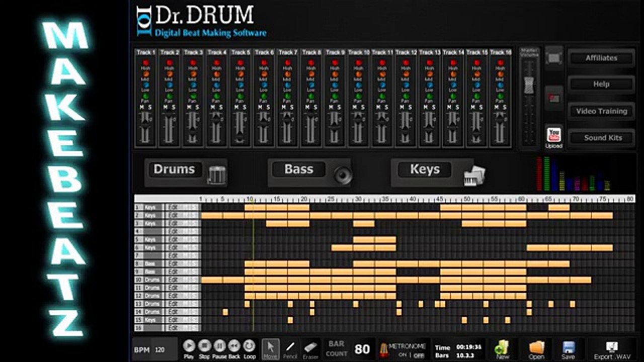Click the metronome pendulum icon
Viewport: 644px width, 362px height.
coord(383,349)
